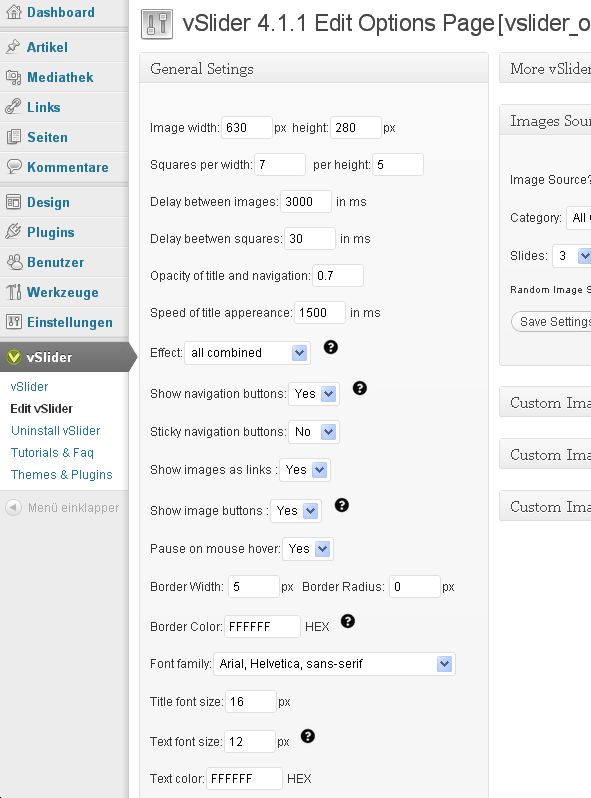
Task: Click the Kommentare speech bubble icon
Action: point(14,167)
